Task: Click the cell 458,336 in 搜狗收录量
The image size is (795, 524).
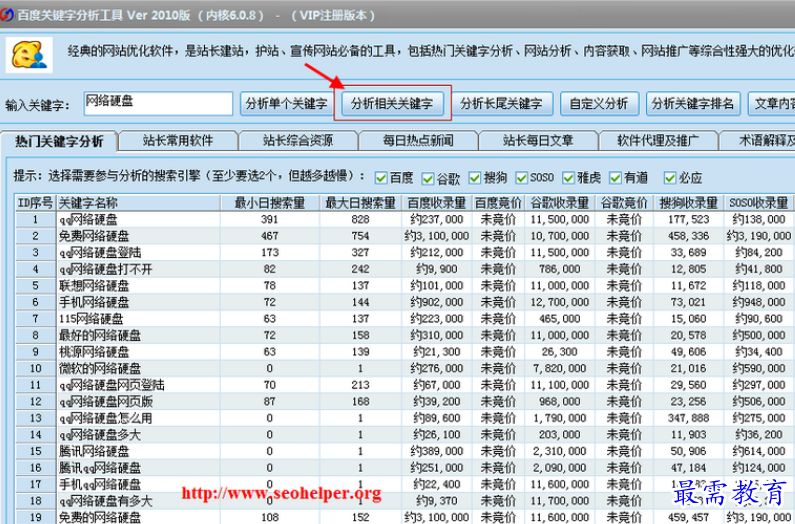Action: click(x=688, y=236)
